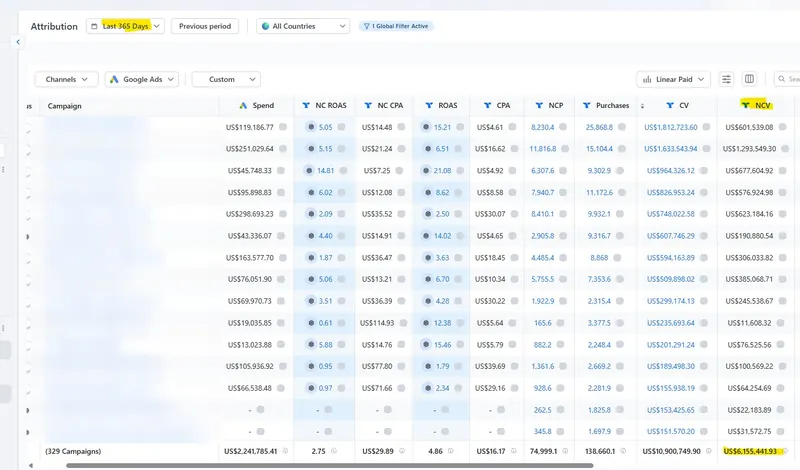The height and width of the screenshot is (470, 800).
Task: Open the CV value US$1,812,723.60
Action: point(670,127)
